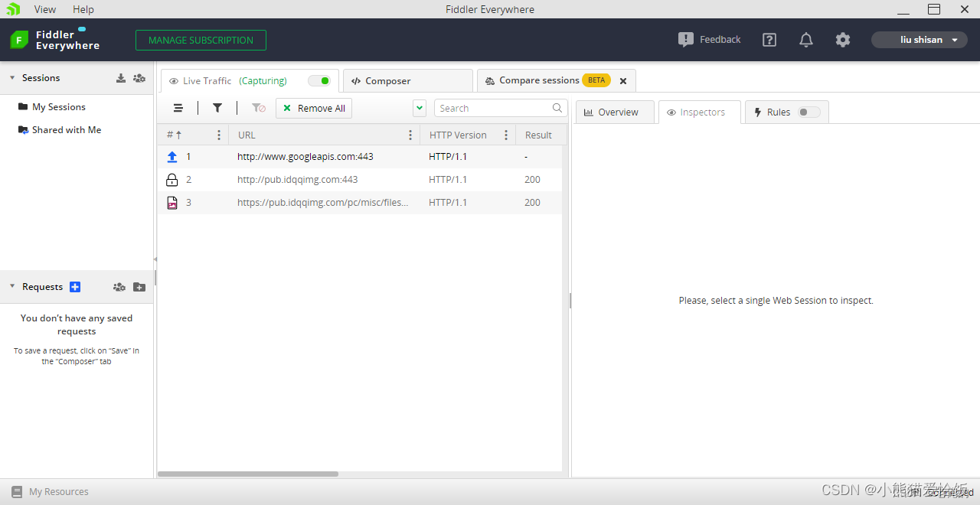The width and height of the screenshot is (980, 505).
Task: Click the upload arrow icon of session 1
Action: pos(172,157)
